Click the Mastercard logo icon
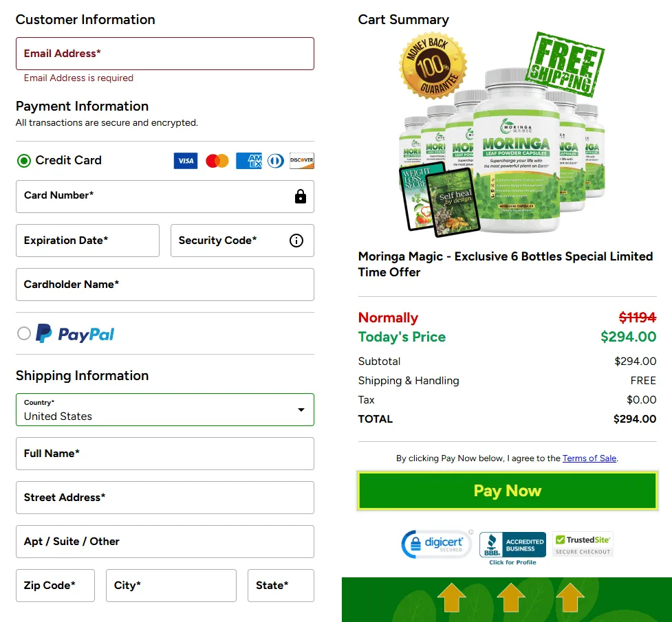This screenshot has height=622, width=672. (x=217, y=161)
